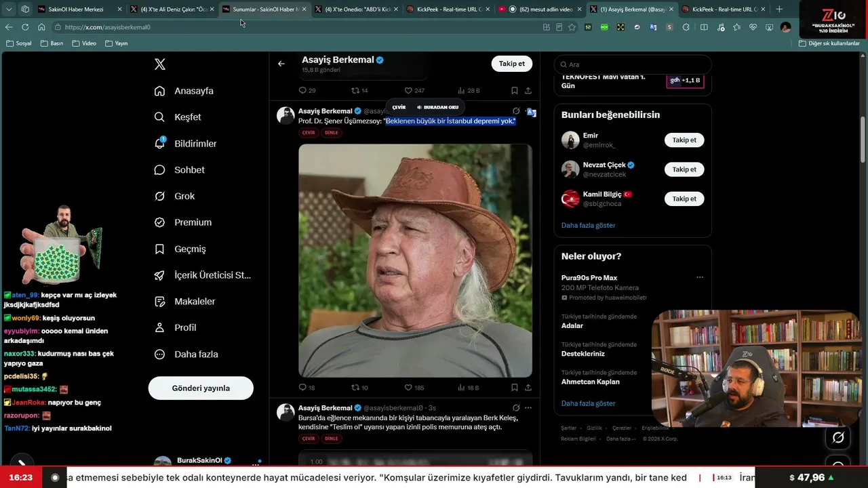Expand the Daha fazla sidebar menu
The width and height of the screenshot is (868, 488).
186,354
